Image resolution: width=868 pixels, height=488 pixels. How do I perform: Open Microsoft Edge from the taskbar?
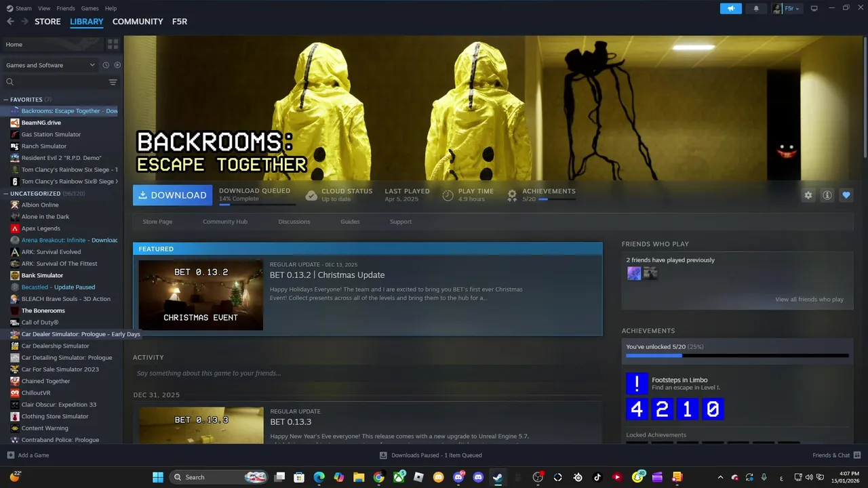pos(319,477)
